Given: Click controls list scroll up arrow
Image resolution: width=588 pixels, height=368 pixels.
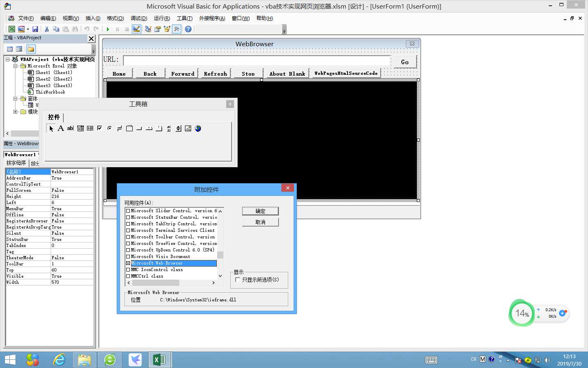Looking at the screenshot, I should pyautogui.click(x=220, y=211).
